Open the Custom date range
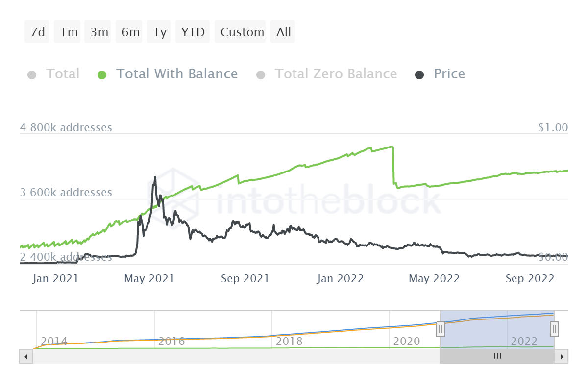 242,32
